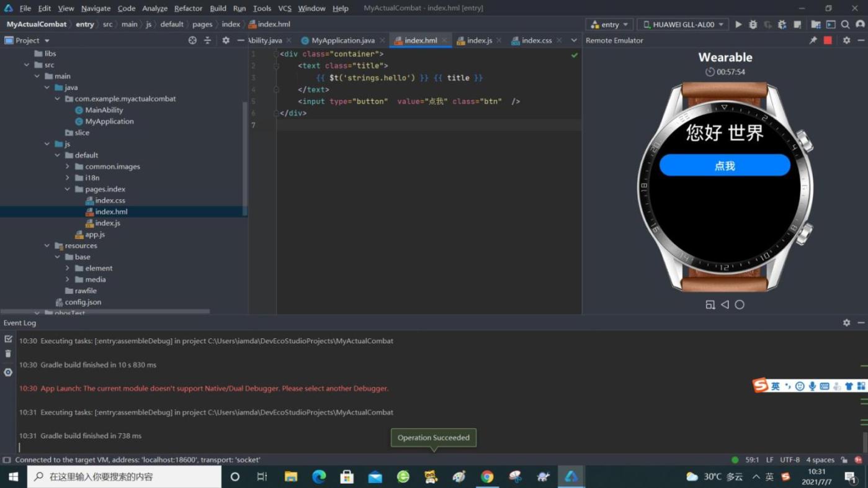Click the Debug bug icon in toolbar
Image resolution: width=868 pixels, height=488 pixels.
(x=753, y=25)
